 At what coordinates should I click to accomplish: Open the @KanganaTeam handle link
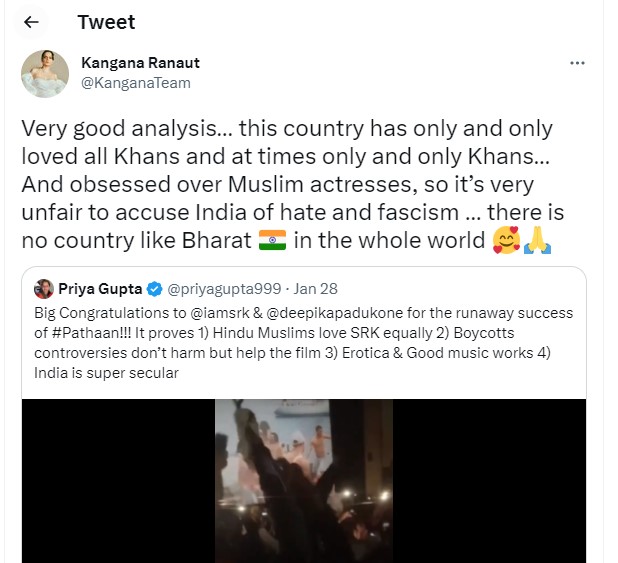[x=135, y=83]
